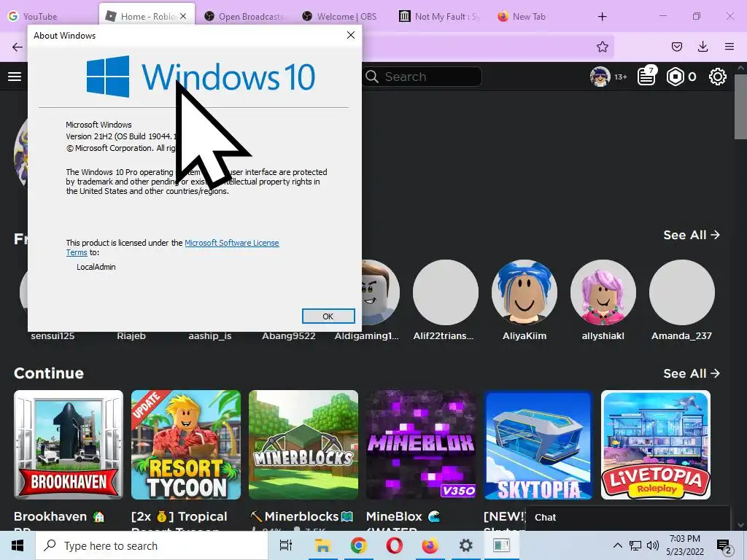Open File Explorer from the taskbar
Screen dimensions: 747x560
[322, 545]
